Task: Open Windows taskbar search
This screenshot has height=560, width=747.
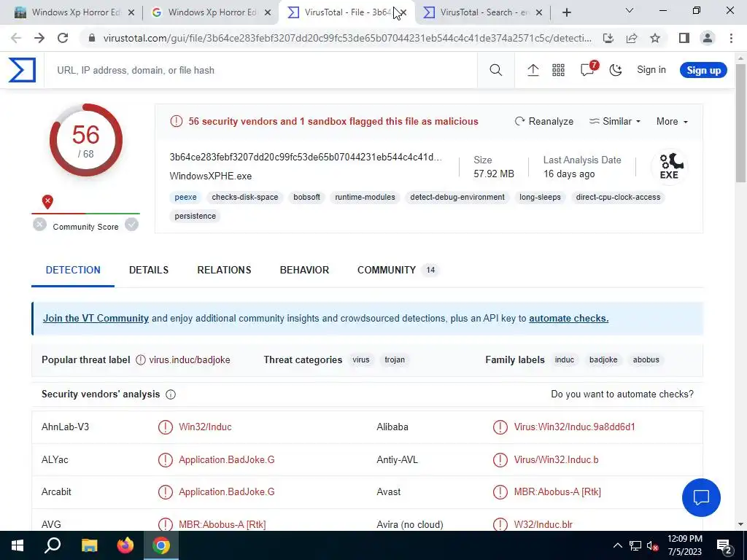Action: pyautogui.click(x=53, y=545)
